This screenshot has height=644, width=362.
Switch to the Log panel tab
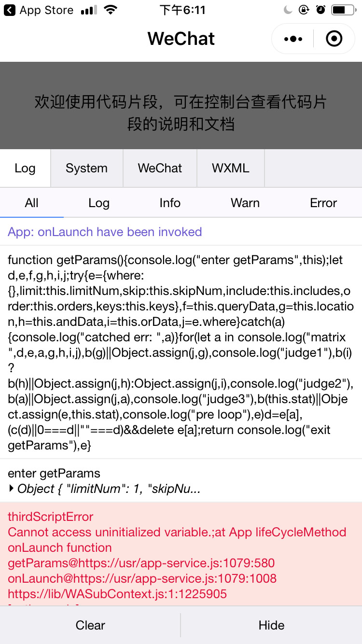point(25,168)
